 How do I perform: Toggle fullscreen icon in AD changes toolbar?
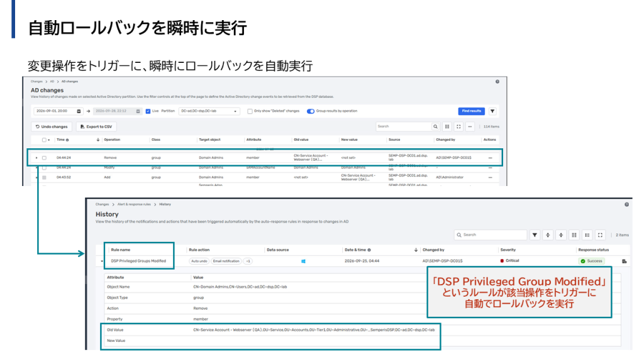(458, 127)
